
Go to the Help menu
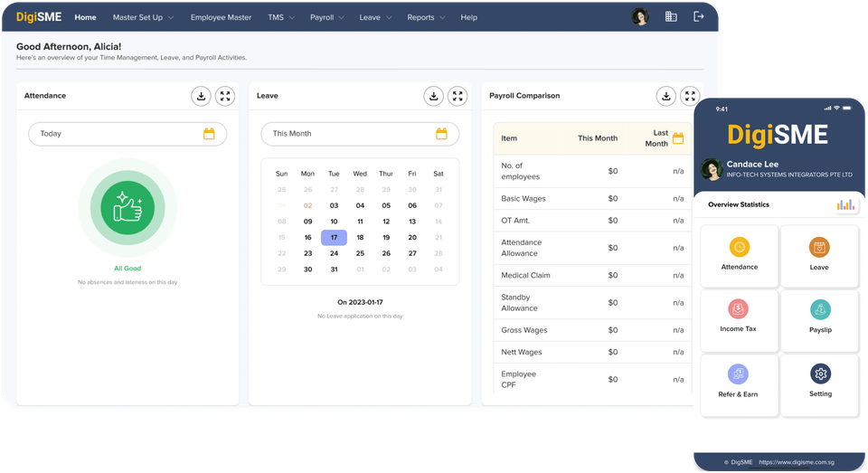pos(468,17)
